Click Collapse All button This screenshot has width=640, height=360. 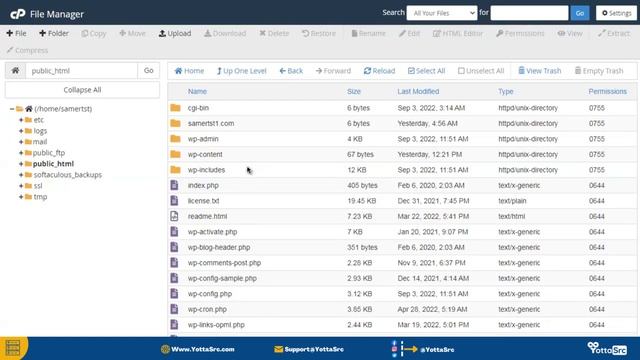pyautogui.click(x=82, y=90)
